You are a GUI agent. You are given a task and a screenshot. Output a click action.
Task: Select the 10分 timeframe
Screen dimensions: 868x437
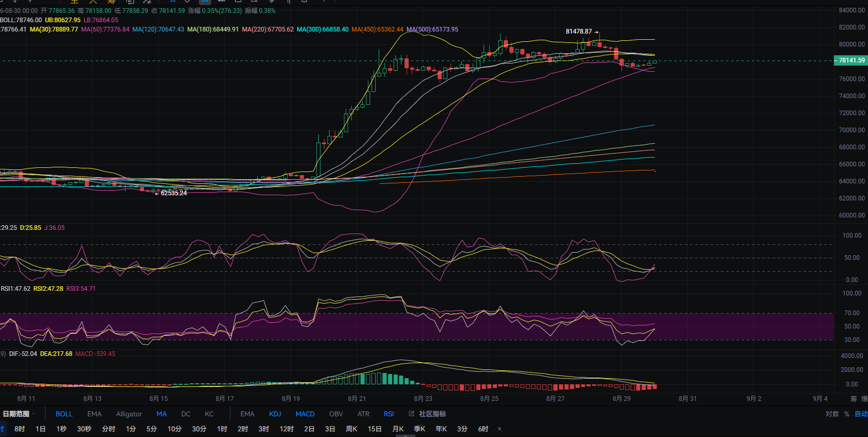[x=174, y=429]
